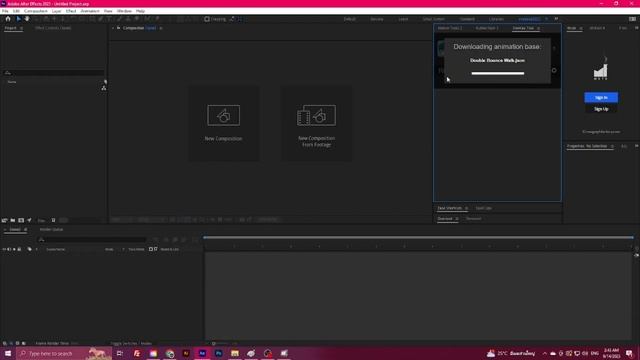640x360 pixels.
Task: Click the taskbar search box
Action: [64, 353]
